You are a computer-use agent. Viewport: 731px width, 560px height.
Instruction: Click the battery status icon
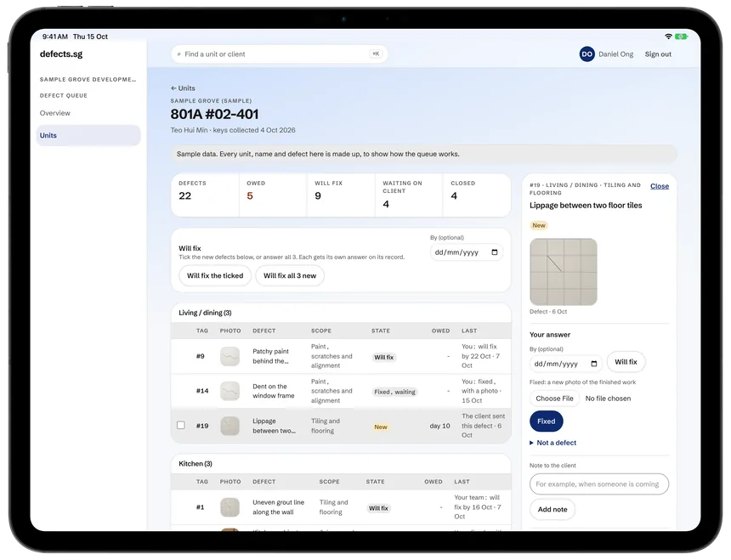681,37
